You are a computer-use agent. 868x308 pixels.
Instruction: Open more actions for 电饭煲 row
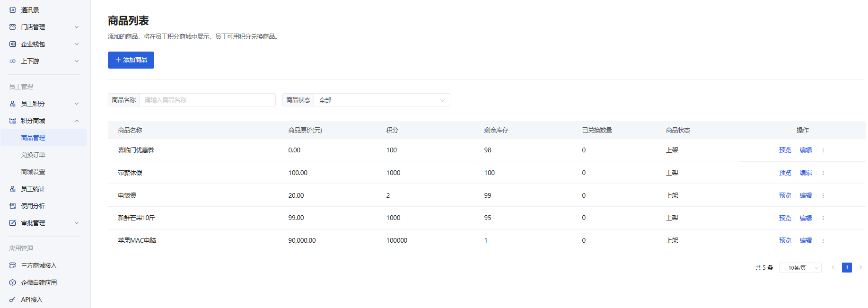point(823,195)
